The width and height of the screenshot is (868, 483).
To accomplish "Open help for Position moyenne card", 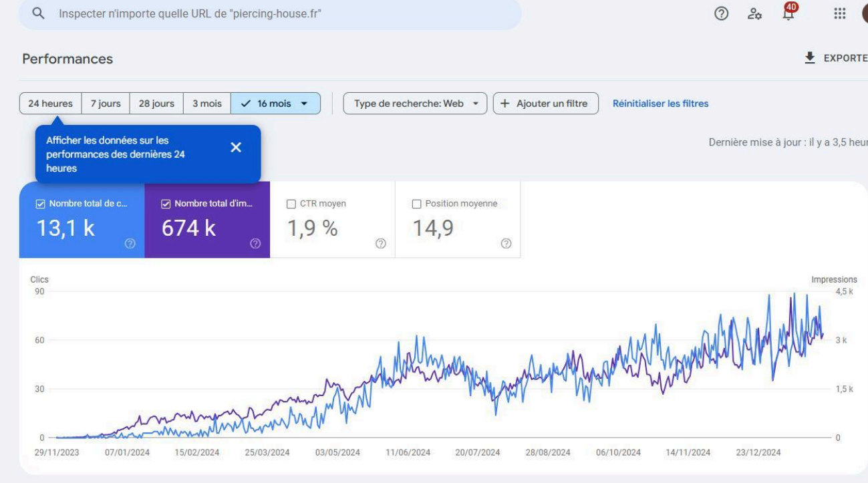I will click(506, 244).
